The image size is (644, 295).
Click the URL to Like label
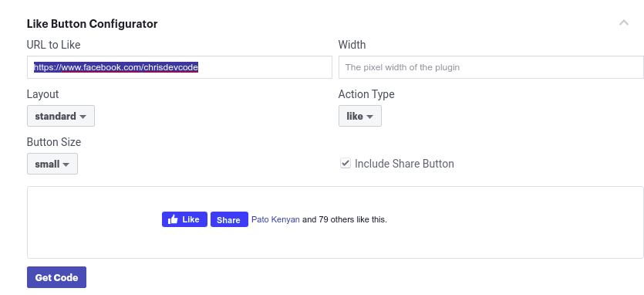53,45
